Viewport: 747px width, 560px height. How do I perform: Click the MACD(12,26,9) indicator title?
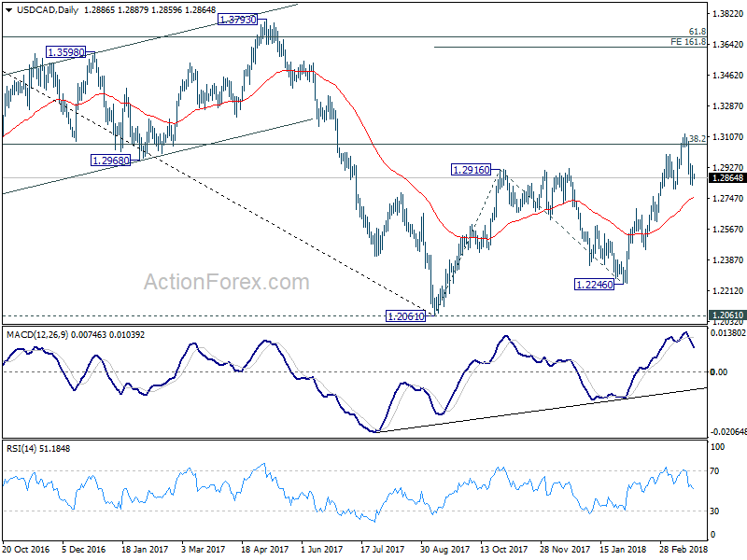tap(37, 335)
